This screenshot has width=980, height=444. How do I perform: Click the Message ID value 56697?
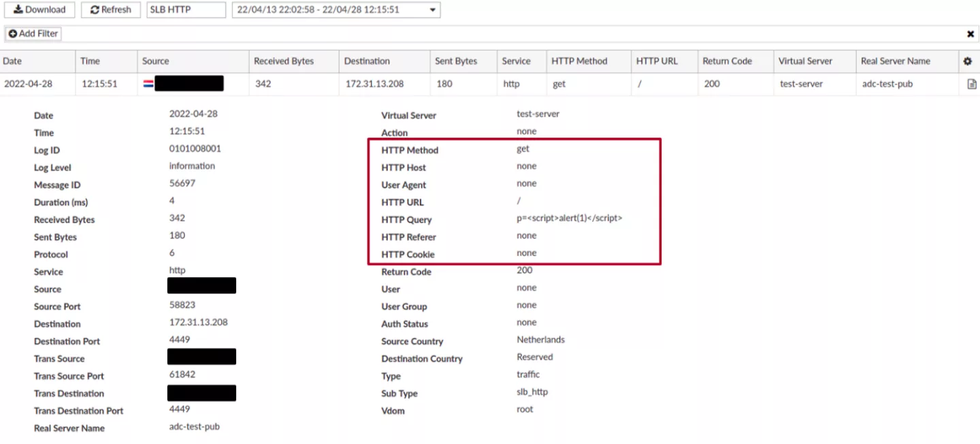click(182, 184)
